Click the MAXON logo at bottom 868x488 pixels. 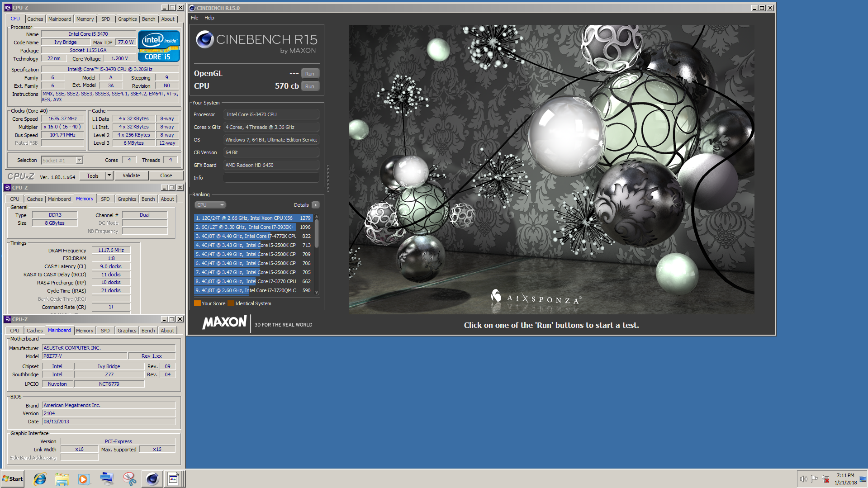[x=224, y=322]
